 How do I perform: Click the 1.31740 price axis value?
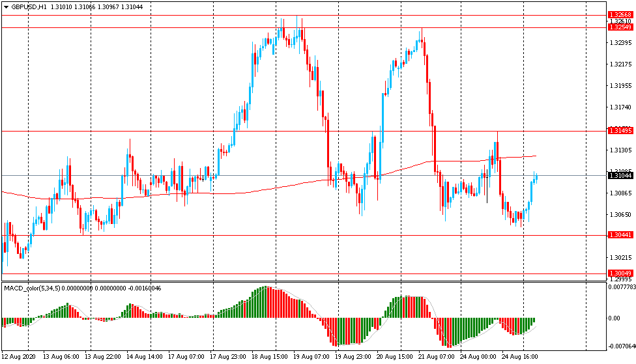pos(620,107)
